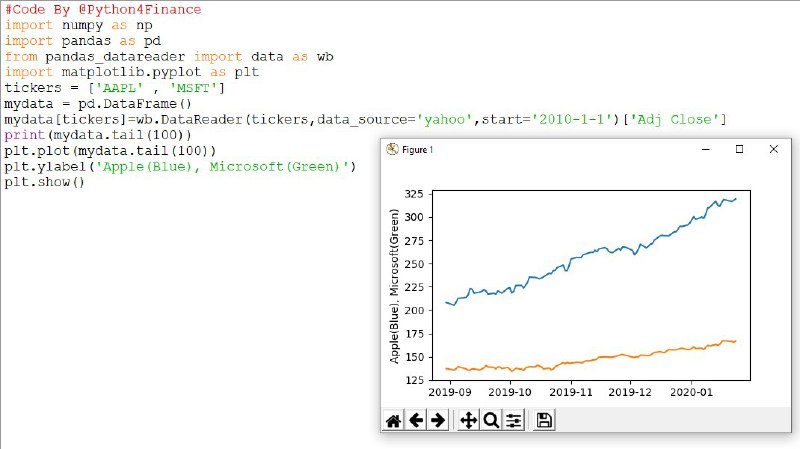
Task: Click the 2019-10 x-axis tick label
Action: pos(510,392)
